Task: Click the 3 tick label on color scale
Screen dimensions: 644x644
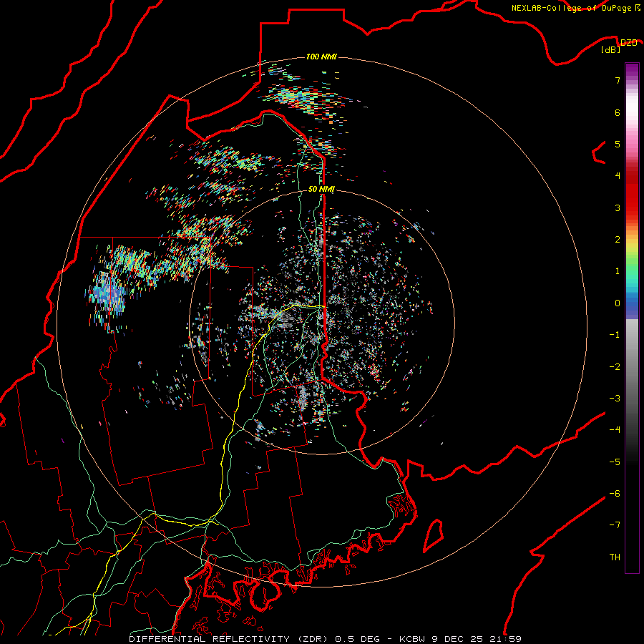Action: pyautogui.click(x=618, y=208)
